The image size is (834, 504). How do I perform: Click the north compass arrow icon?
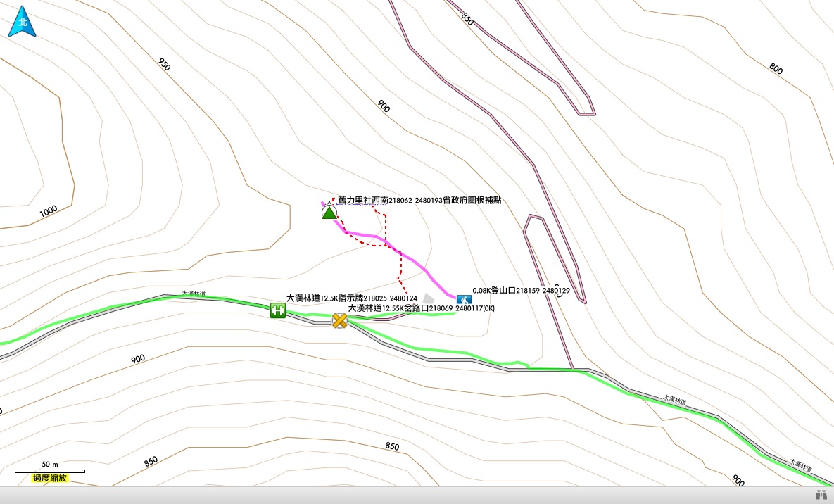click(22, 21)
